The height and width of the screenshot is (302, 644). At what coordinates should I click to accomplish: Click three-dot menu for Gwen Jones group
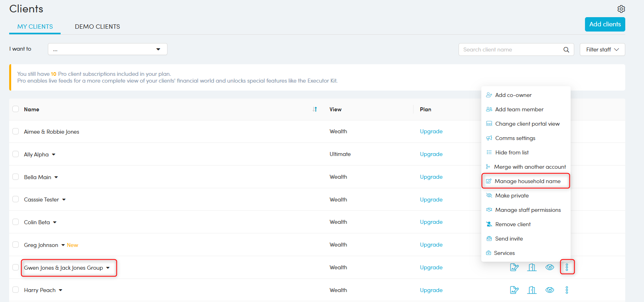pos(567,267)
